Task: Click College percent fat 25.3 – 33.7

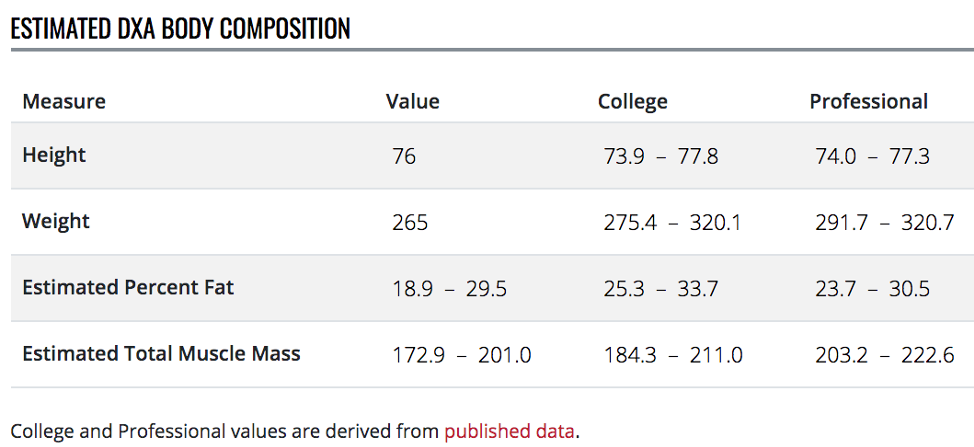Action: (660, 289)
